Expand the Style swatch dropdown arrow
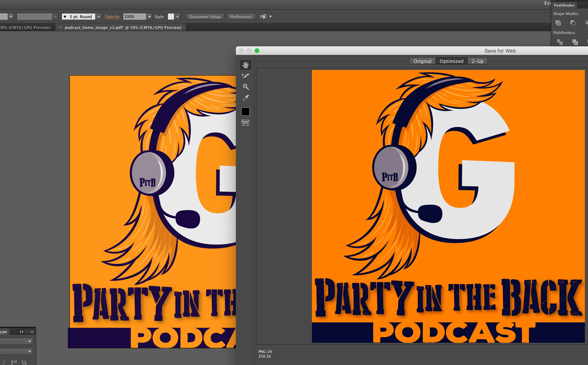Image resolution: width=588 pixels, height=365 pixels. (178, 17)
